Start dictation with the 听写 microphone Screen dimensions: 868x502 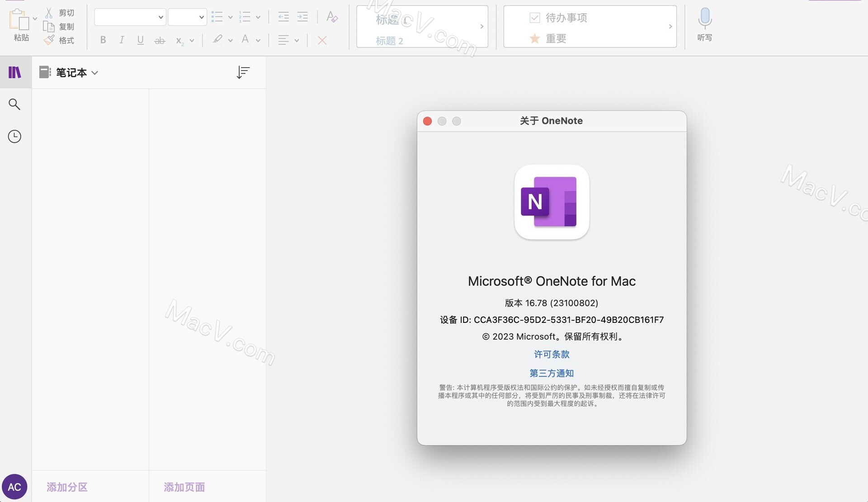pyautogui.click(x=705, y=25)
